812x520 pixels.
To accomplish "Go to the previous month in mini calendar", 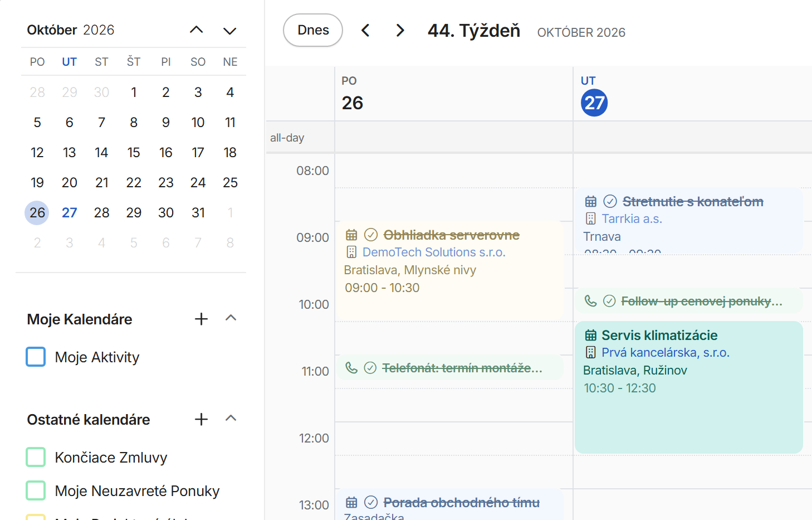I will (x=197, y=30).
